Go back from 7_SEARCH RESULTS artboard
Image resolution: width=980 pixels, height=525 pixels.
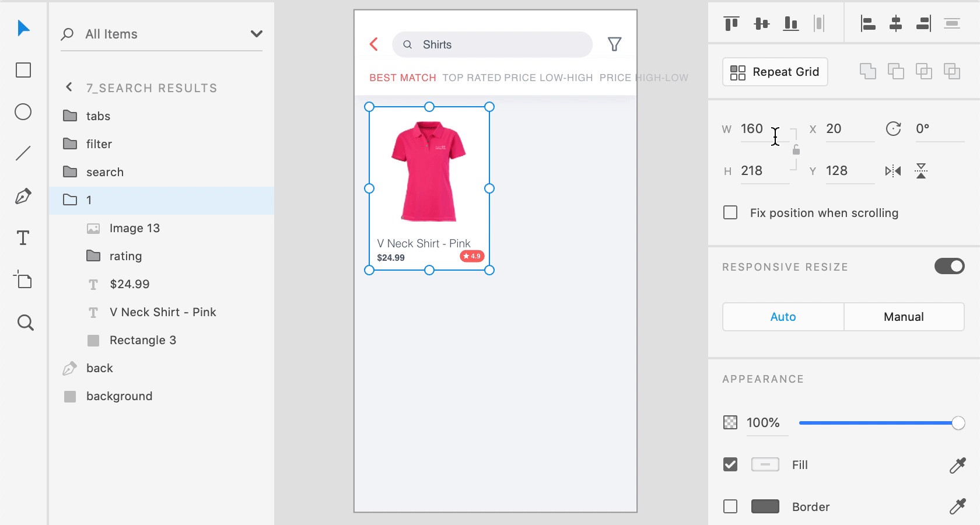coord(69,87)
